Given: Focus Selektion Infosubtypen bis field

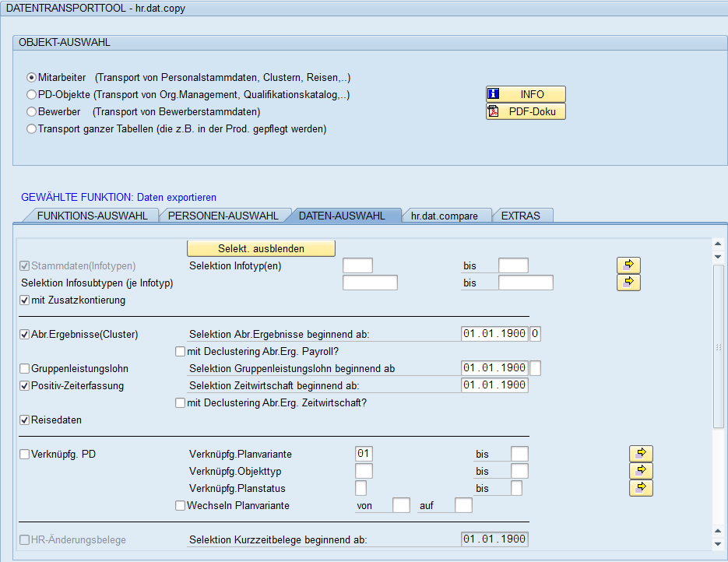Looking at the screenshot, I should [x=526, y=283].
